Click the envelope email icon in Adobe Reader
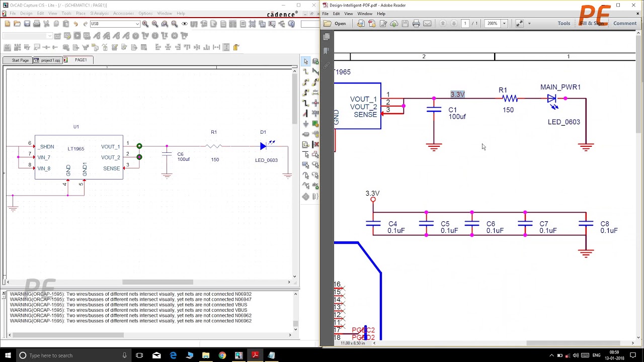The width and height of the screenshot is (644, 362). 427,23
